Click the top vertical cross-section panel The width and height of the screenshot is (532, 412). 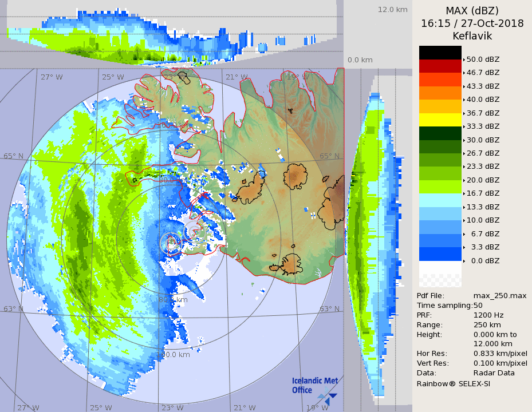tap(172, 34)
